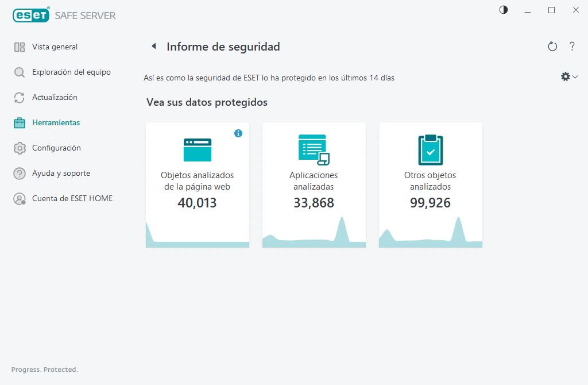This screenshot has width=588, height=385.
Task: Open the Aplicaciones analizadas card
Action: (x=314, y=184)
